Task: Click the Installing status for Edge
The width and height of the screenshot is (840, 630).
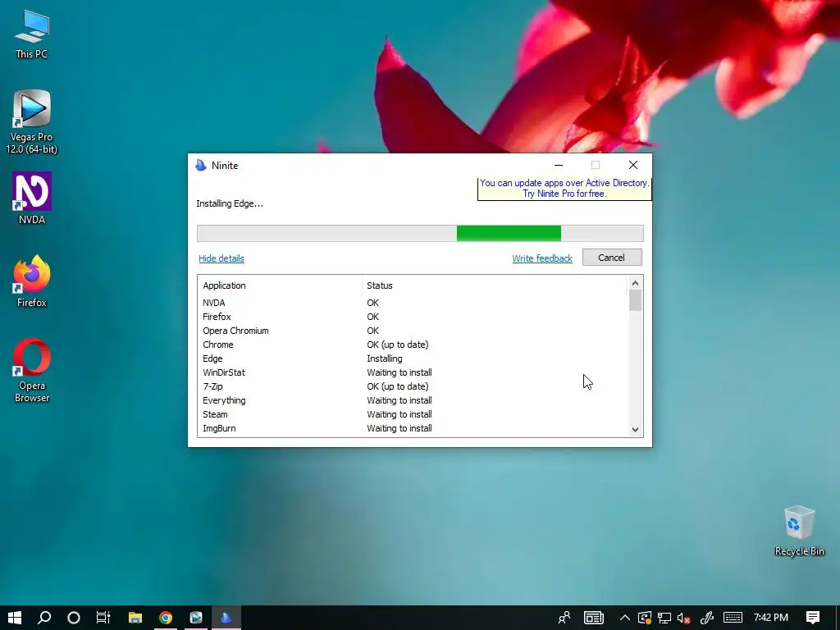Action: coord(384,358)
